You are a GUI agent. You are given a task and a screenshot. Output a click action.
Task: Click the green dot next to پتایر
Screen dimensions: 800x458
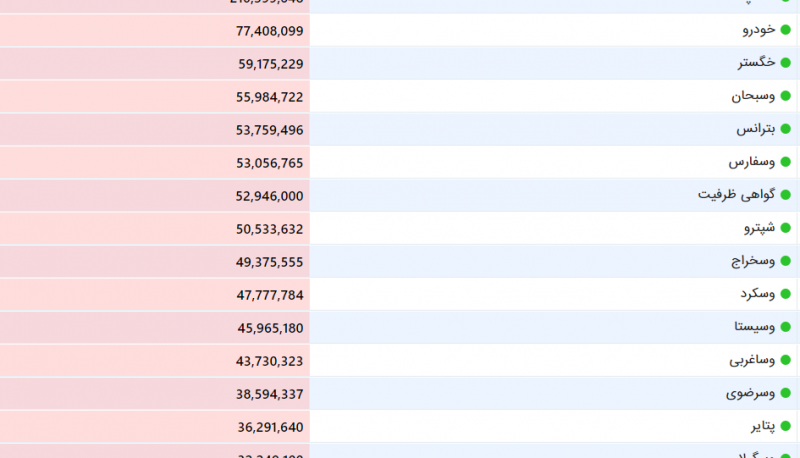(786, 426)
